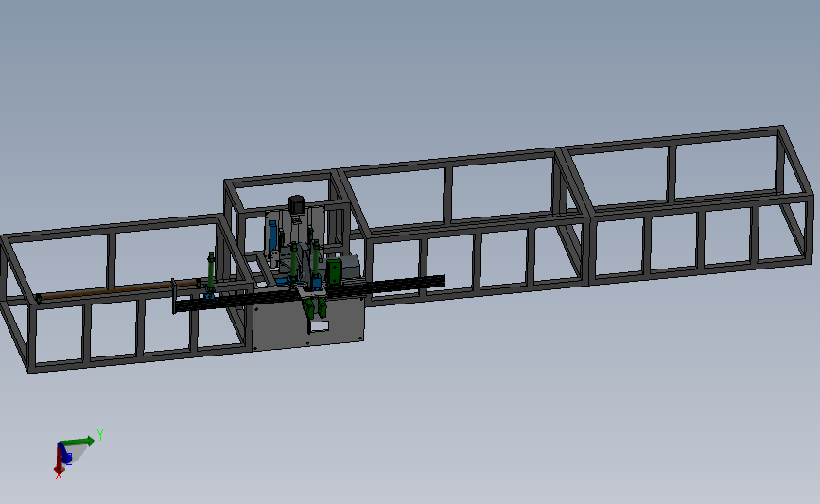Screen dimensions: 820x504
Task: Click the green Y axis arrow of triad
Action: (x=78, y=443)
